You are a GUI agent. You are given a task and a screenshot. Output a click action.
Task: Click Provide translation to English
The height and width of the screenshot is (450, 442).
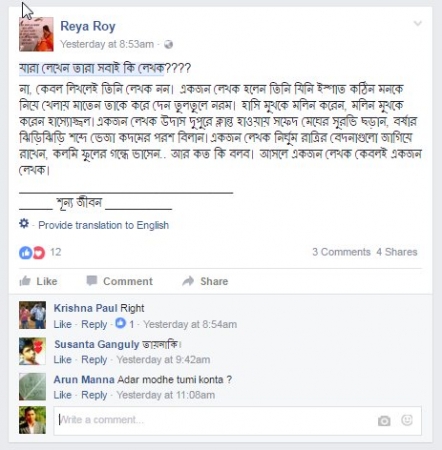click(x=104, y=225)
